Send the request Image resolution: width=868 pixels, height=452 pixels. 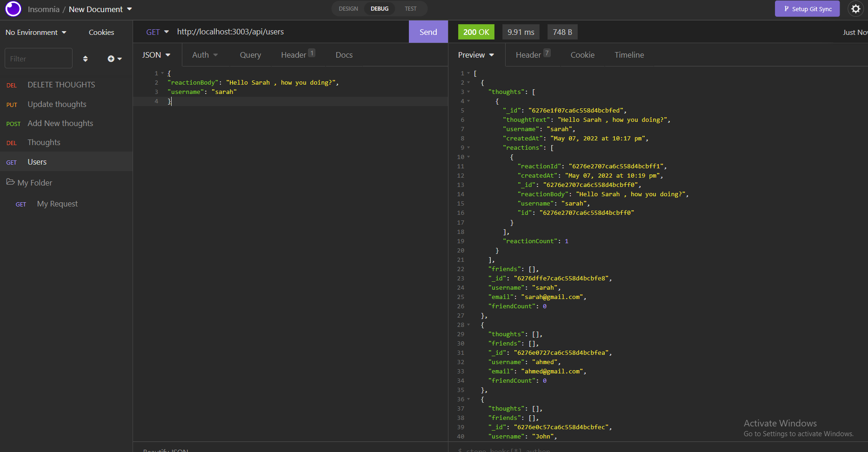(x=428, y=32)
